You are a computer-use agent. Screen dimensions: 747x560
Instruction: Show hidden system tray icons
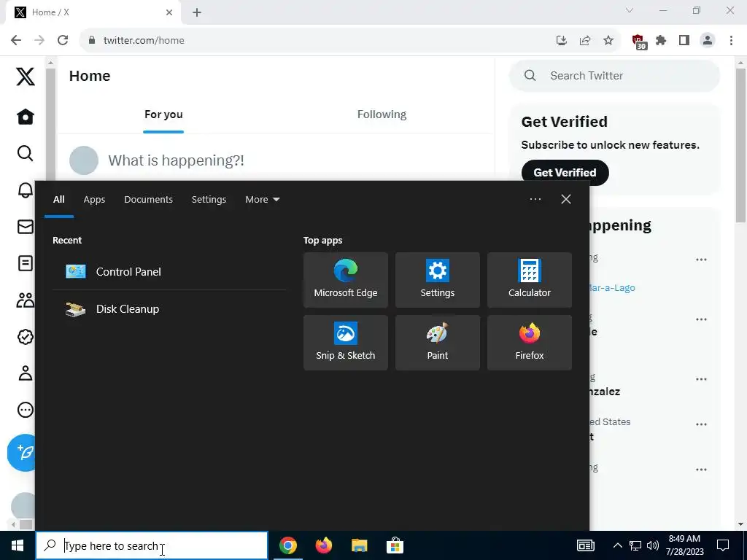[x=617, y=545]
